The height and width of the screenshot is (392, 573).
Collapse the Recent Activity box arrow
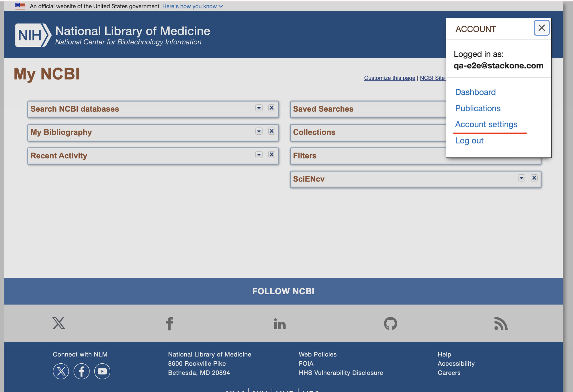(259, 155)
